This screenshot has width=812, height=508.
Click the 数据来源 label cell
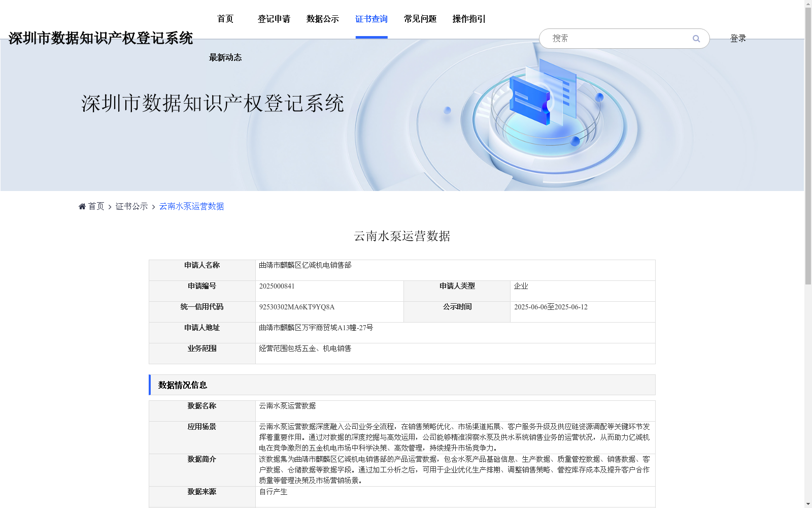[202, 497]
